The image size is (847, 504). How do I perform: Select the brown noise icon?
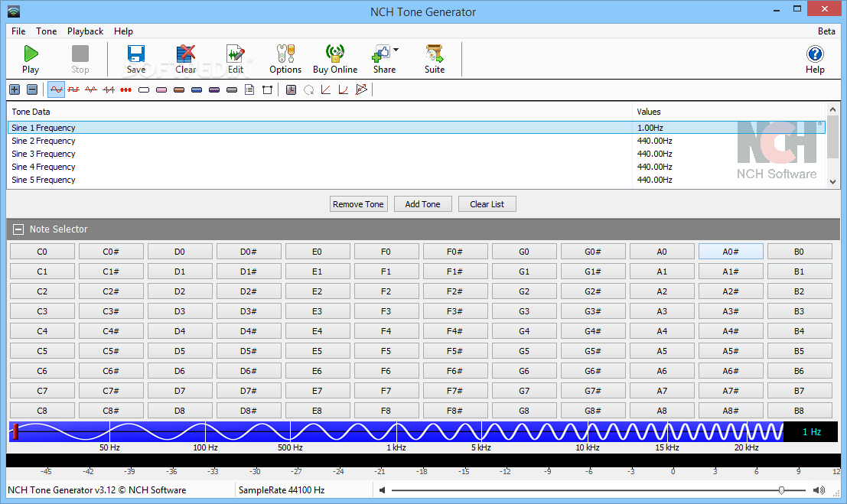click(179, 89)
